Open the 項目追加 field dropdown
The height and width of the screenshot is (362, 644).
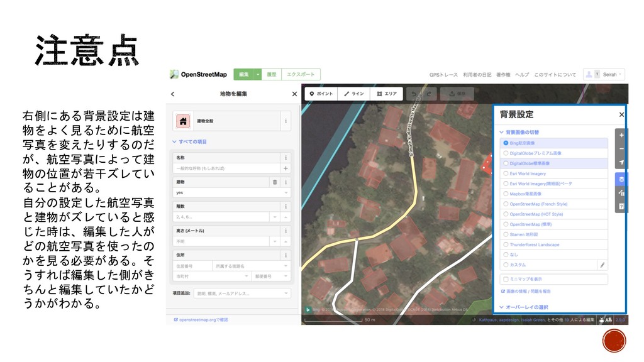point(242,293)
